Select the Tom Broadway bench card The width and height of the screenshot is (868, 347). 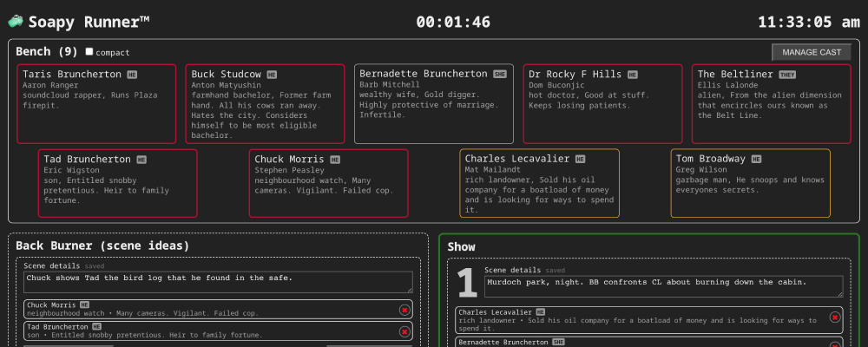pos(750,183)
